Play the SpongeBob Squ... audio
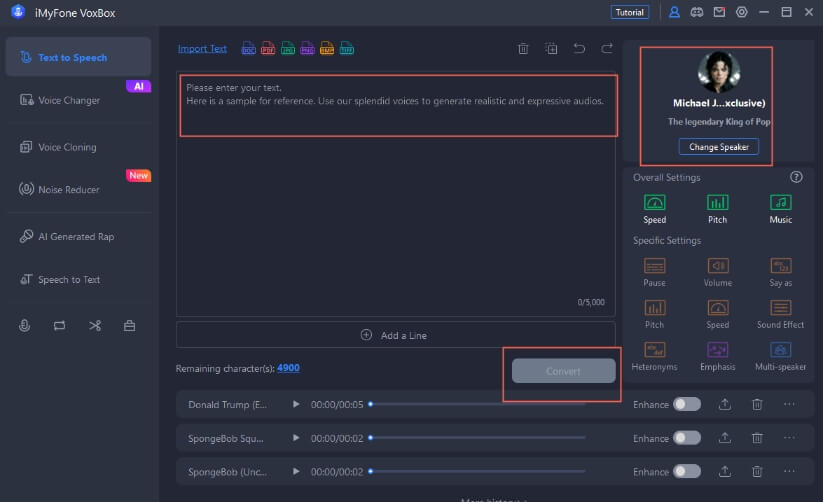 [x=296, y=437]
